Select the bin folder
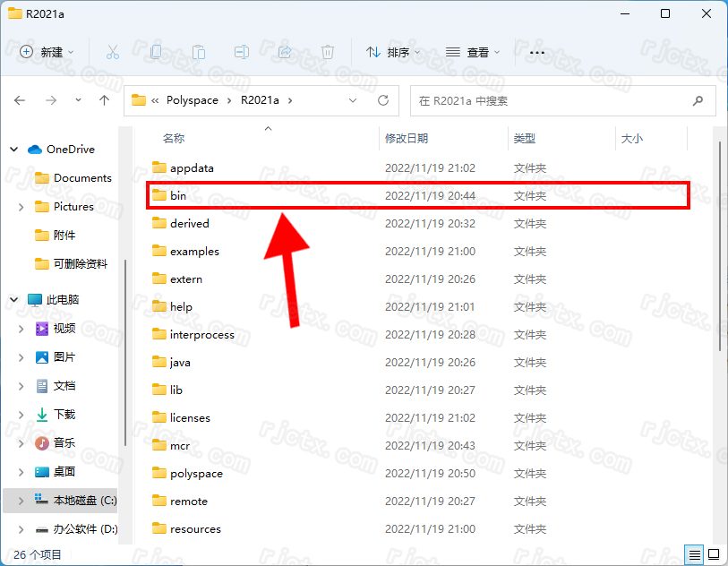Image resolution: width=728 pixels, height=566 pixels. (178, 195)
